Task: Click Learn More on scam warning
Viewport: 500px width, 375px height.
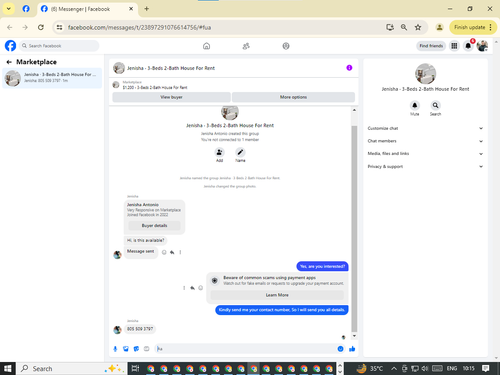Action: point(277,295)
